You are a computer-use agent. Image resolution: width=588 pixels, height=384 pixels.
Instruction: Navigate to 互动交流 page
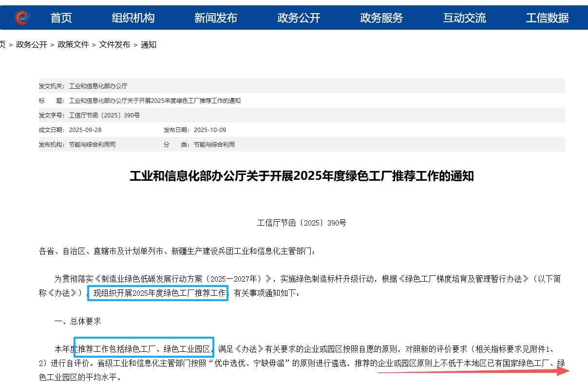[464, 18]
